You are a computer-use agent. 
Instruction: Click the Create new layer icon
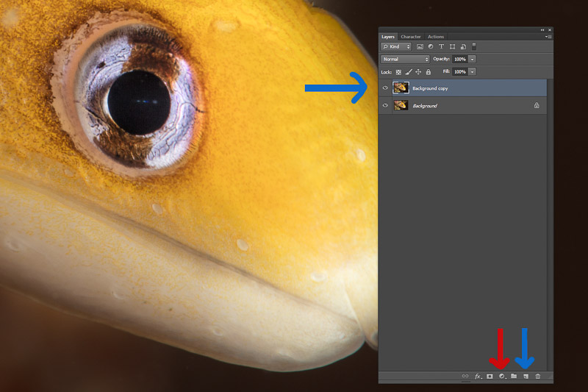[x=526, y=376]
